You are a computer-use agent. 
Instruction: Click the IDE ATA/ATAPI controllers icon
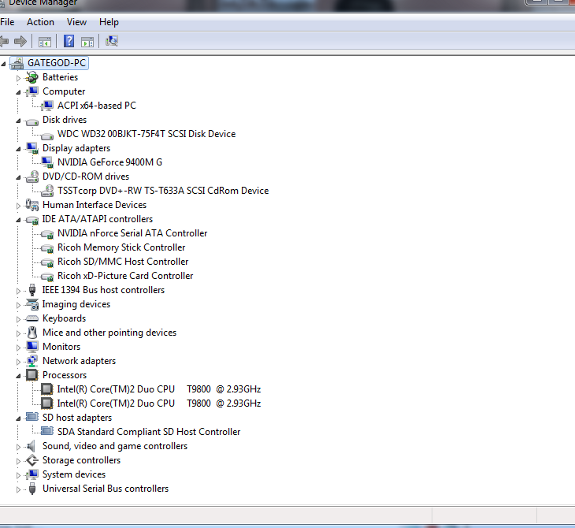point(32,220)
